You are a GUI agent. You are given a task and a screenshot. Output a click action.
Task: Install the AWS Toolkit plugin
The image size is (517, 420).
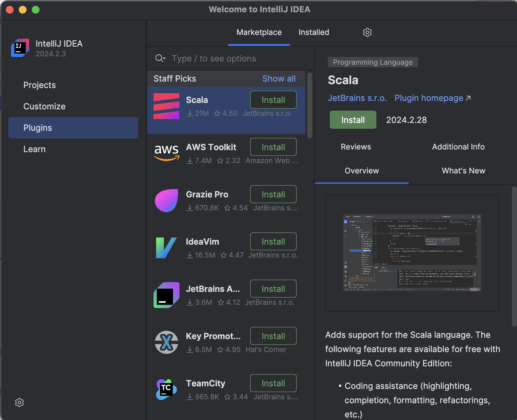pos(273,147)
